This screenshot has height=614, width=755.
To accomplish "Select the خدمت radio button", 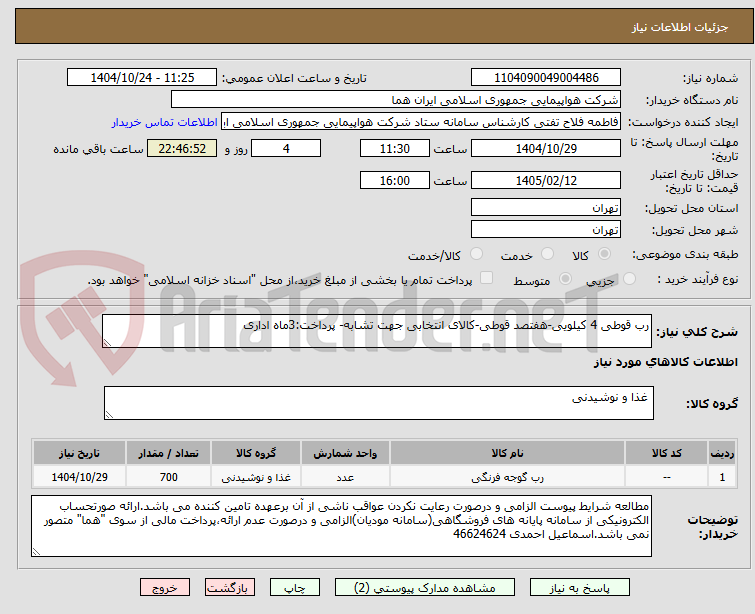I will point(547,254).
